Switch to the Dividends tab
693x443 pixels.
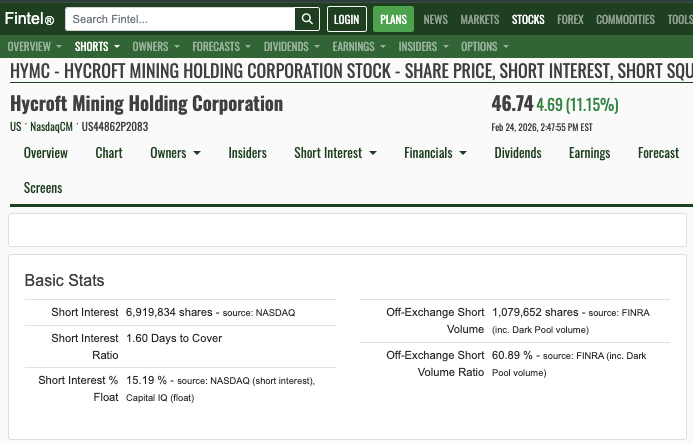[518, 153]
